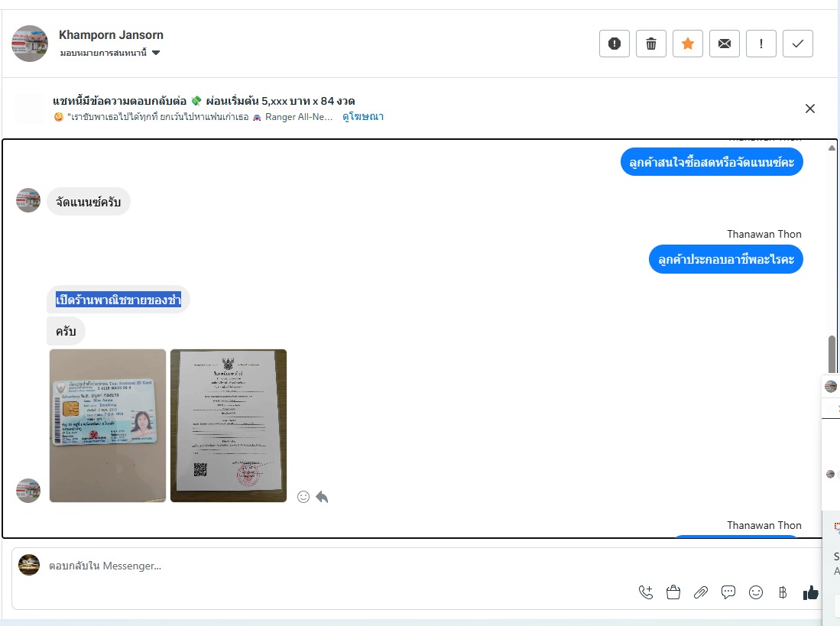Mark as unread envelope icon
The width and height of the screenshot is (840, 626).
725,44
